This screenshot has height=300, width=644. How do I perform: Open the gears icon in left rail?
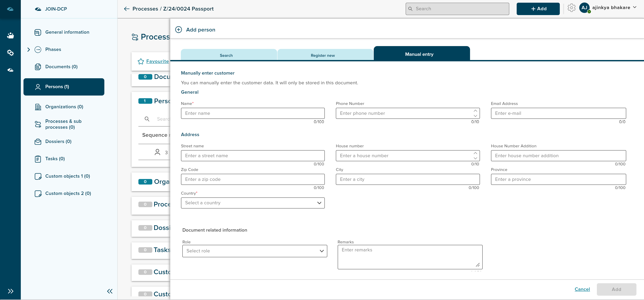[x=10, y=53]
